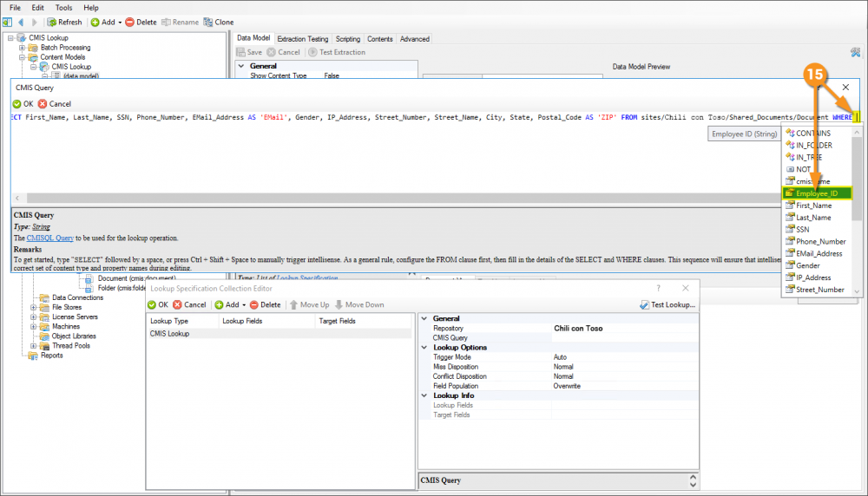The image size is (868, 496).
Task: Expand the Thread Pools tree node
Action: click(33, 346)
